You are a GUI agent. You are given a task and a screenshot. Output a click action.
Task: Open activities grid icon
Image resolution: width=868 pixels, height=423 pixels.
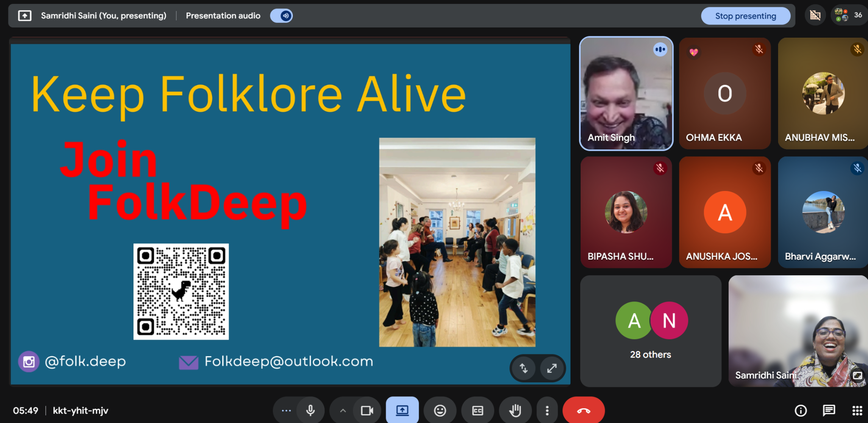point(857,410)
